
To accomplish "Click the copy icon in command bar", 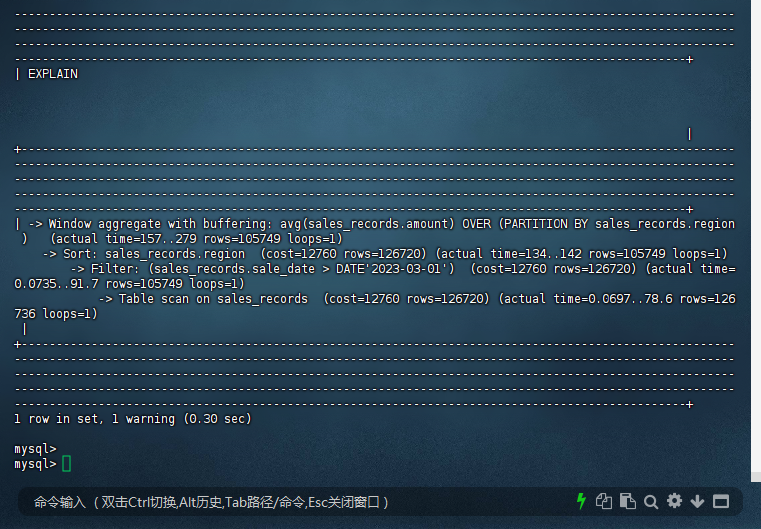I will (x=604, y=501).
